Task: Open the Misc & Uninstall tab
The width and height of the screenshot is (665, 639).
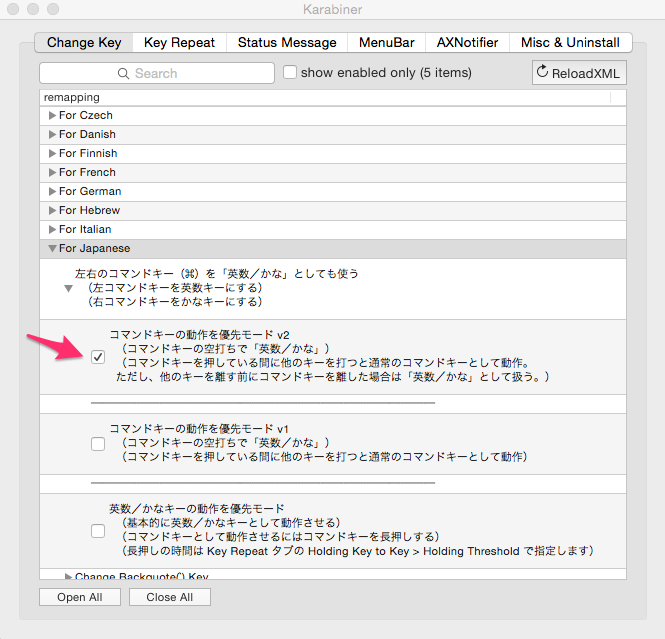Action: (570, 42)
